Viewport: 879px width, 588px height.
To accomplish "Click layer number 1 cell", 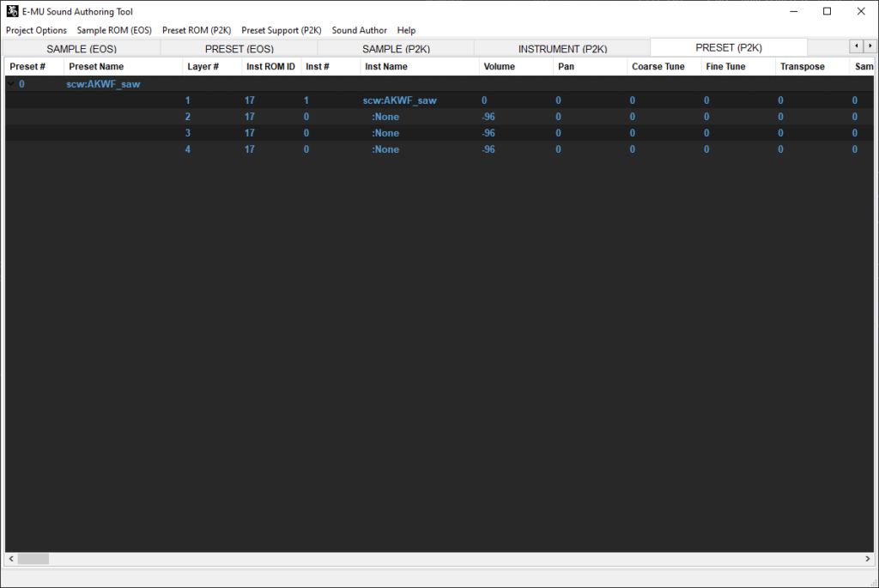I will pyautogui.click(x=188, y=100).
